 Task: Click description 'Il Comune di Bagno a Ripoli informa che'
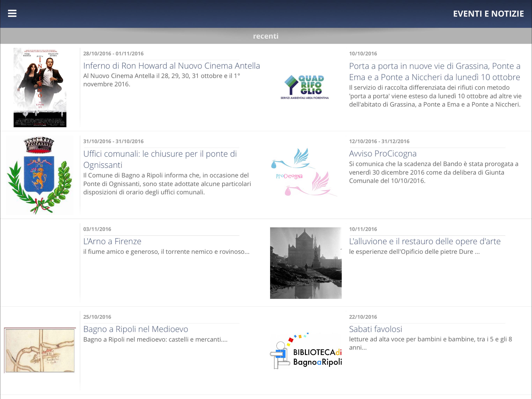point(167,184)
